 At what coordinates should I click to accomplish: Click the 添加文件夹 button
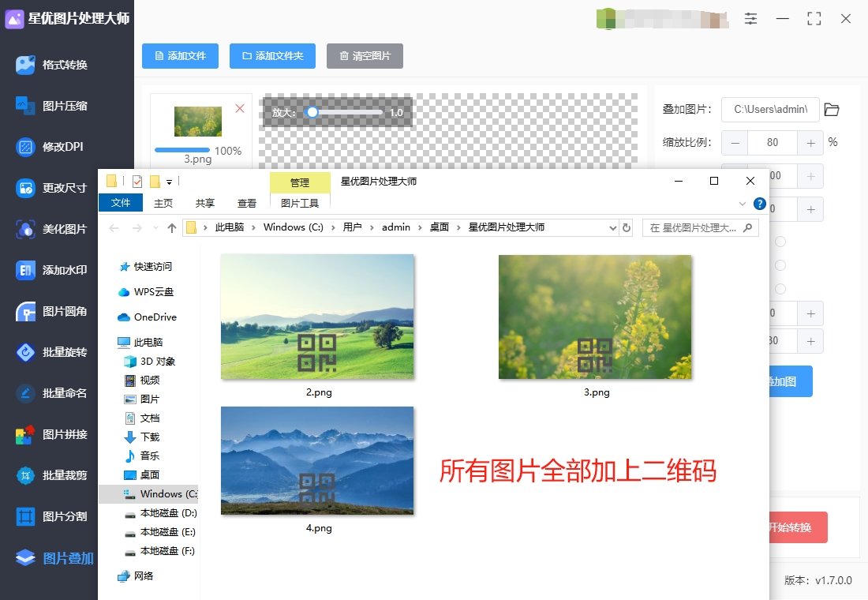(x=273, y=56)
